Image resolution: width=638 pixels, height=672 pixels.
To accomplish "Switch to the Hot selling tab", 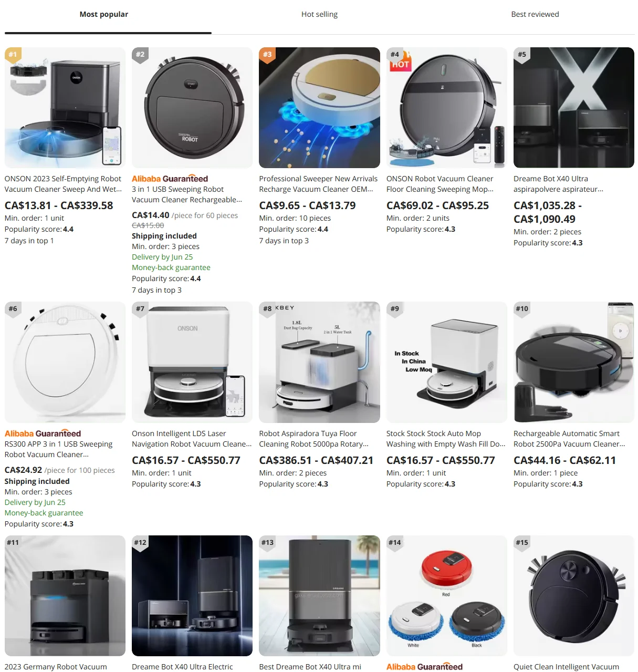I will (x=319, y=14).
